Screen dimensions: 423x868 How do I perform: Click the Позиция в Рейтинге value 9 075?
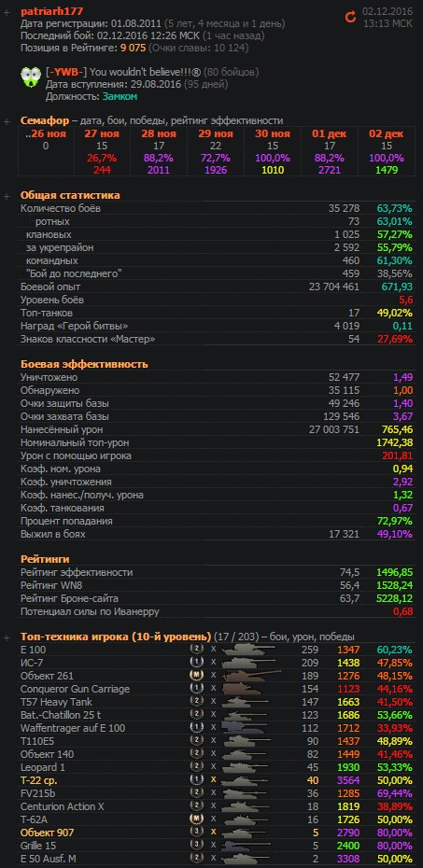click(x=133, y=49)
